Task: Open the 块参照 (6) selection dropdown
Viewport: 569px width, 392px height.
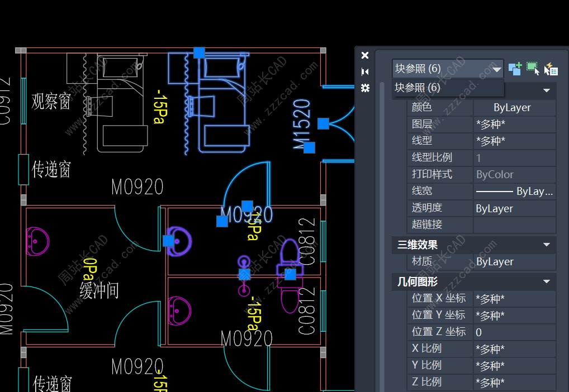Action: click(497, 69)
